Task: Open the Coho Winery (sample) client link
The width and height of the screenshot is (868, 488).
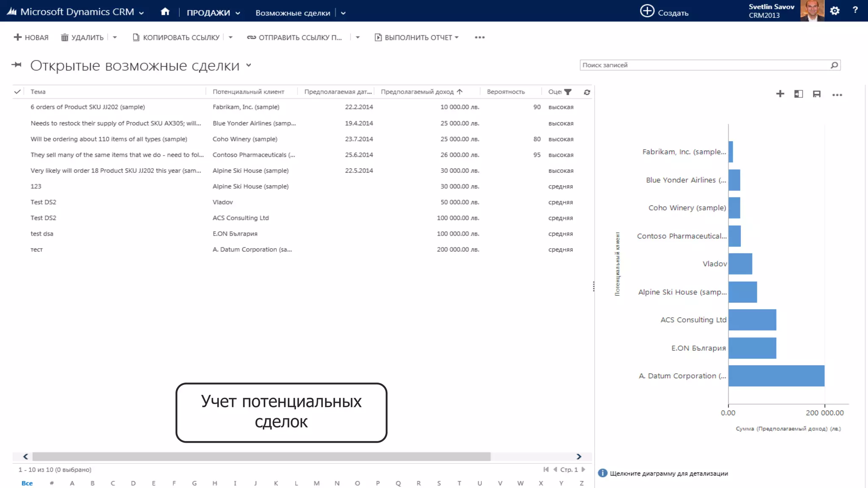Action: 245,139
